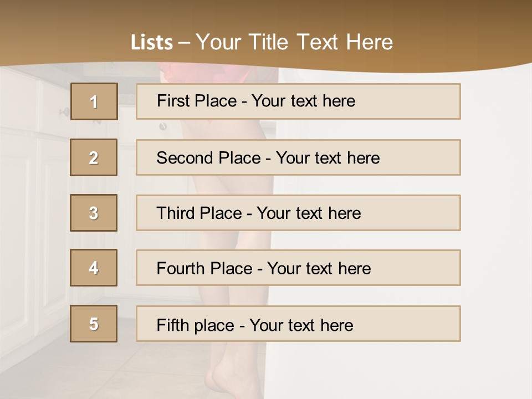Select the number 2 box
Screen dimensions: 532x399
(94, 157)
